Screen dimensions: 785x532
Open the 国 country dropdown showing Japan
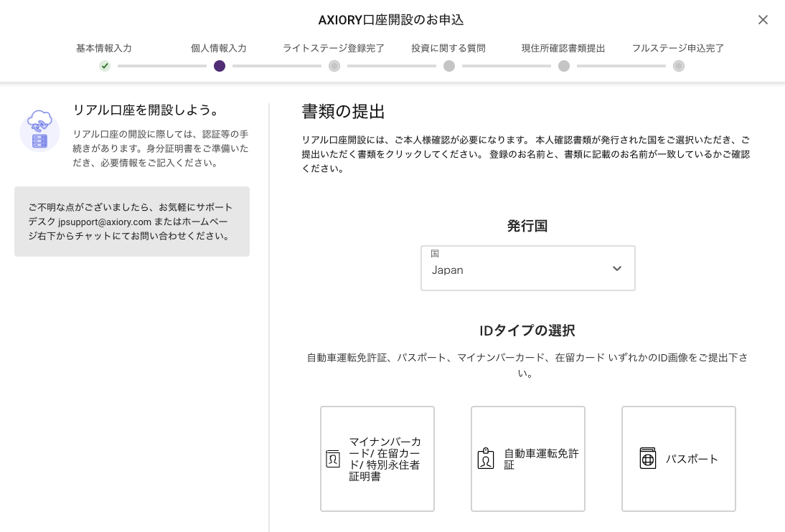point(527,267)
